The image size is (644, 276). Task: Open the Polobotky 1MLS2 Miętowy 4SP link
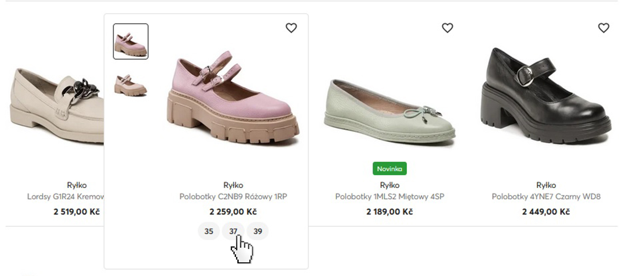tap(390, 197)
